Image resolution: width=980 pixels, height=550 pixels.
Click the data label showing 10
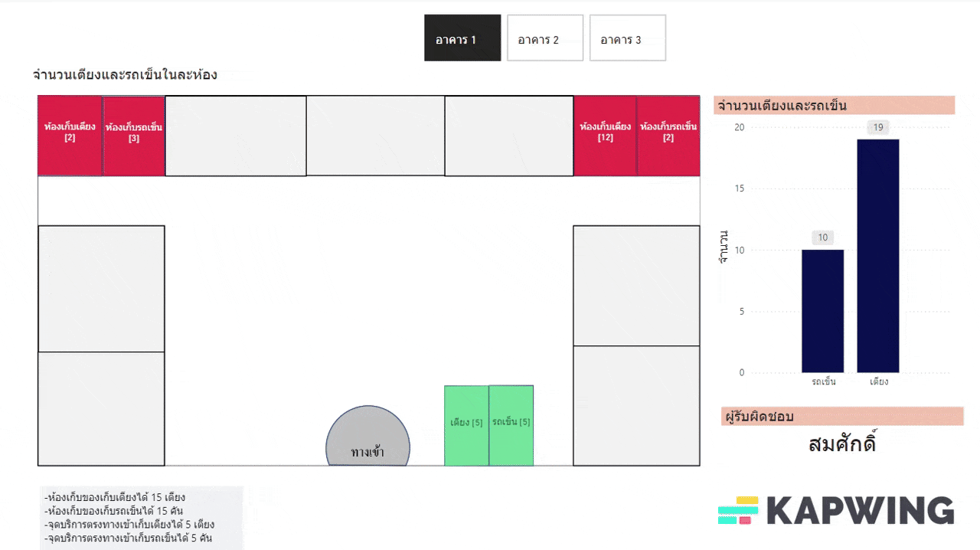[x=822, y=237]
